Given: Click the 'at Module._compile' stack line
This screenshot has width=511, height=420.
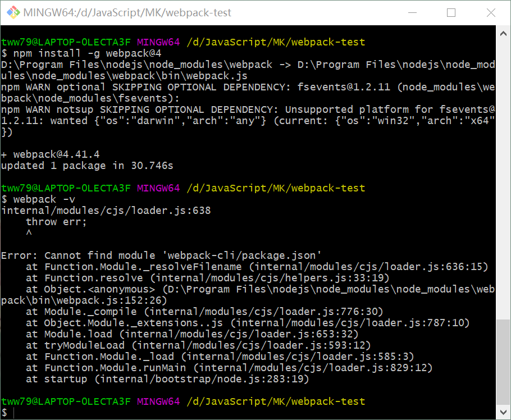Looking at the screenshot, I should 204,312.
